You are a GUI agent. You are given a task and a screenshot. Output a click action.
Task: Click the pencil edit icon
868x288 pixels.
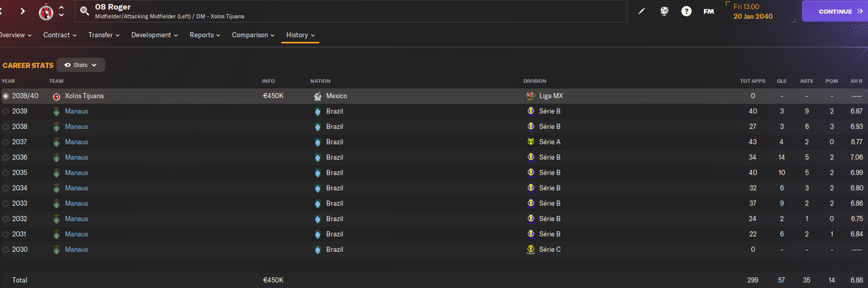pyautogui.click(x=642, y=12)
